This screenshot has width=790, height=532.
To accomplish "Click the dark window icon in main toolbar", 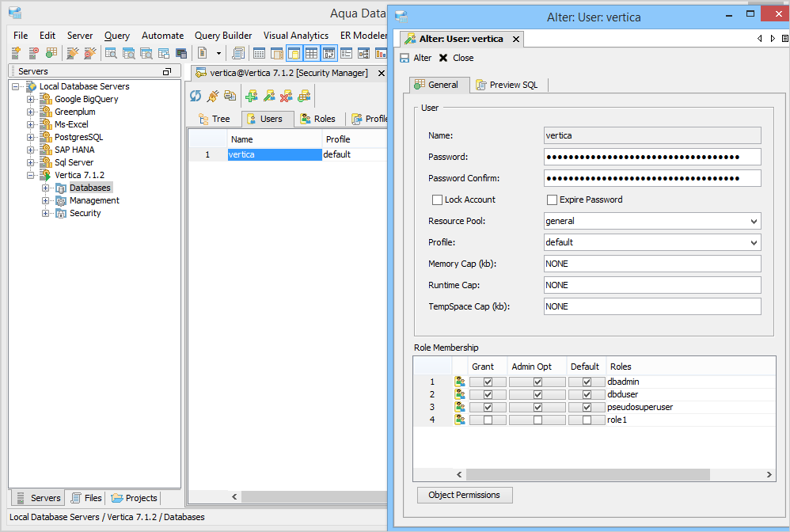I will pos(181,53).
